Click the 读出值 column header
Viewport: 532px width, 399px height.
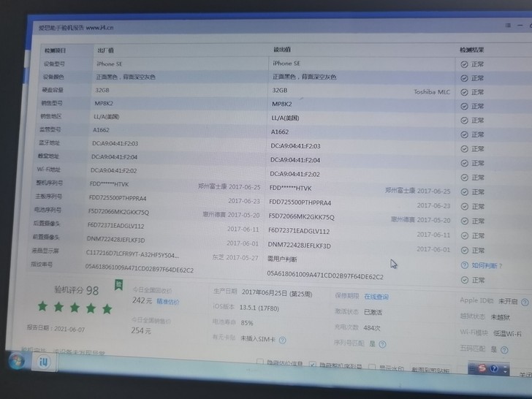point(282,50)
